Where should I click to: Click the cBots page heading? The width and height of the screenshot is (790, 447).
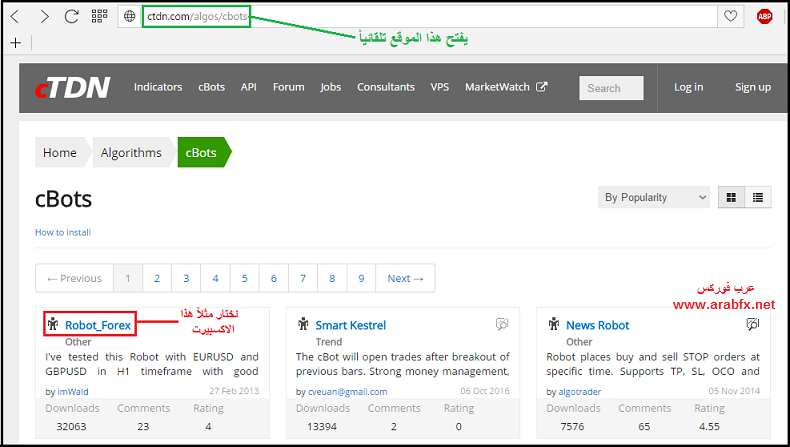point(63,199)
